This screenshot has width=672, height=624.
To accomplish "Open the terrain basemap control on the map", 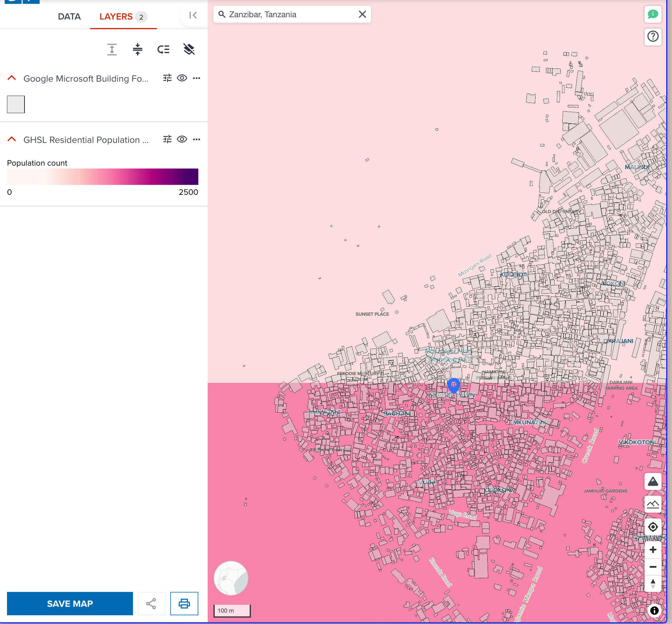I will tap(653, 481).
